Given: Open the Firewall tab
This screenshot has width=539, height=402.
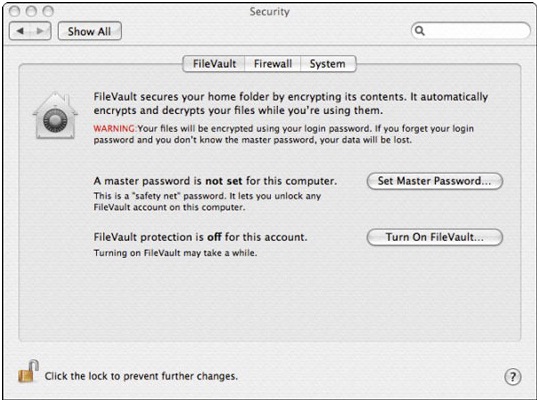Looking at the screenshot, I should 273,64.
